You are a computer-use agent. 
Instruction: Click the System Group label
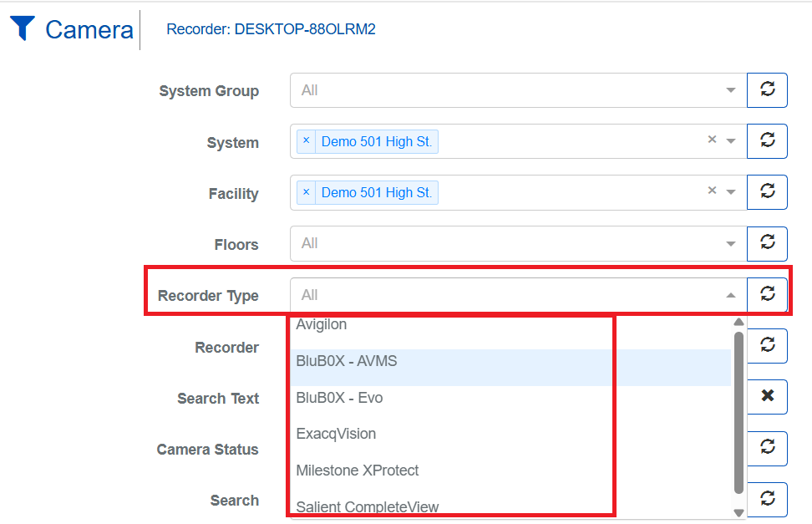(x=209, y=91)
